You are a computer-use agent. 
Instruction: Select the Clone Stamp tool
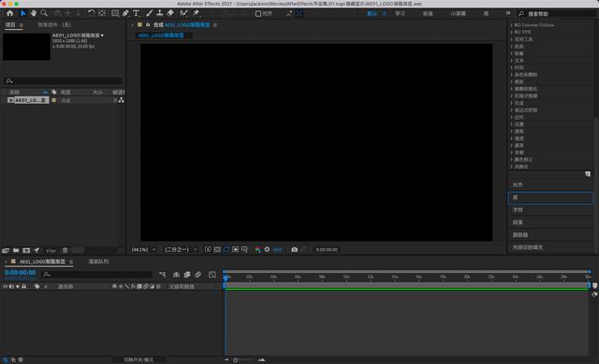point(160,13)
